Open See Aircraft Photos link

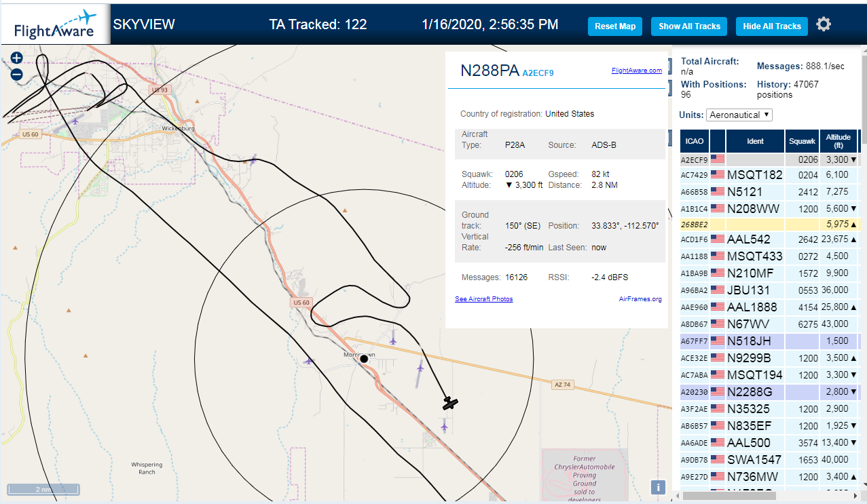pos(483,299)
